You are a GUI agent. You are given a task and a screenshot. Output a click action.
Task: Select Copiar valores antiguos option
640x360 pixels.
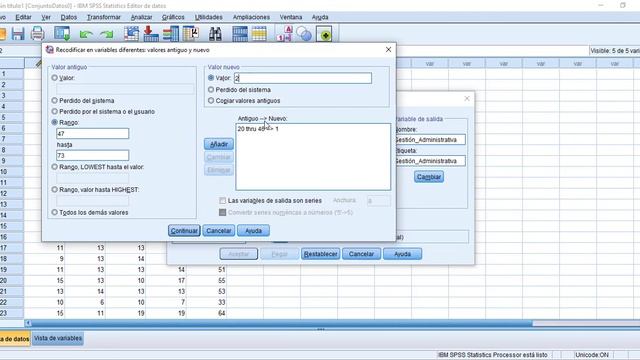click(x=211, y=100)
